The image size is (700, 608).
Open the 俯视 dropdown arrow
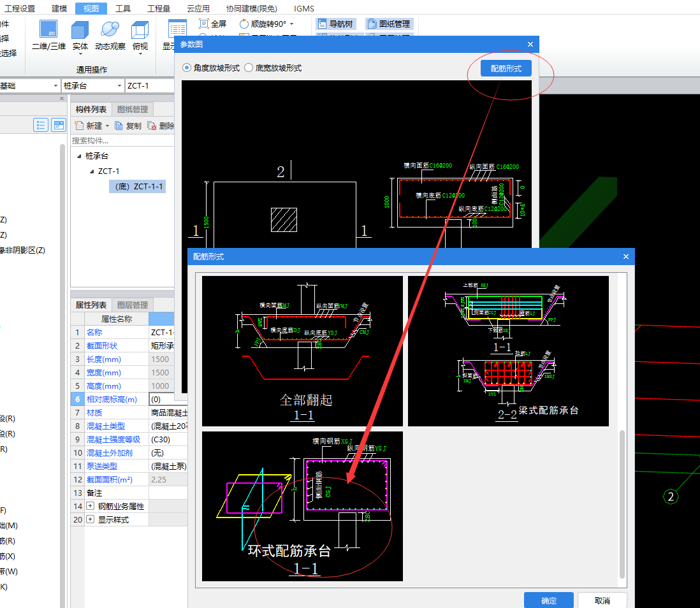click(140, 54)
